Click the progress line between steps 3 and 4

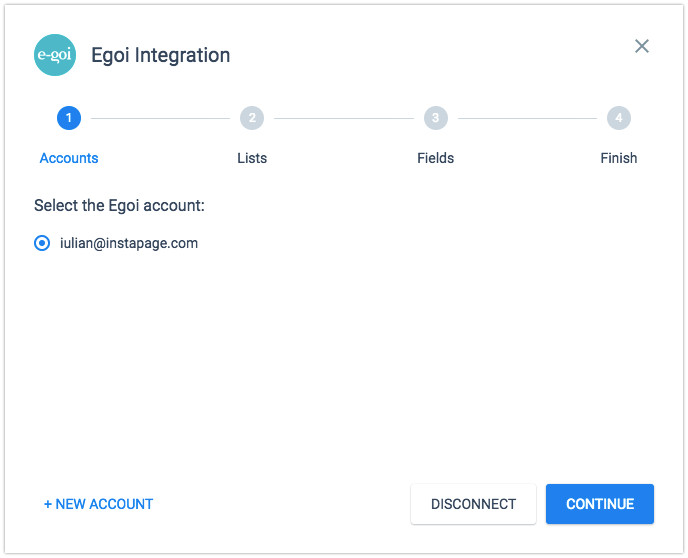click(527, 118)
